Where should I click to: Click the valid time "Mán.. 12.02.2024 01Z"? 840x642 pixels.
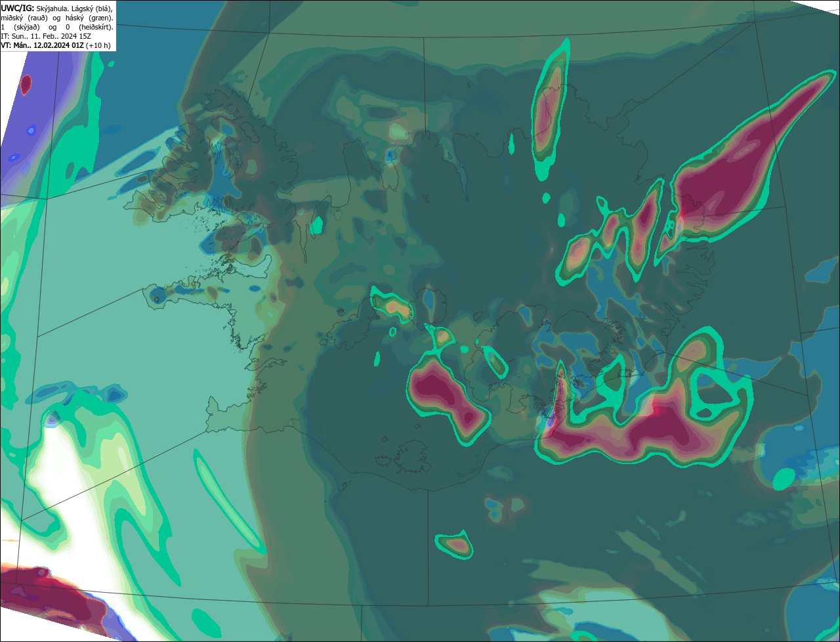(49, 45)
